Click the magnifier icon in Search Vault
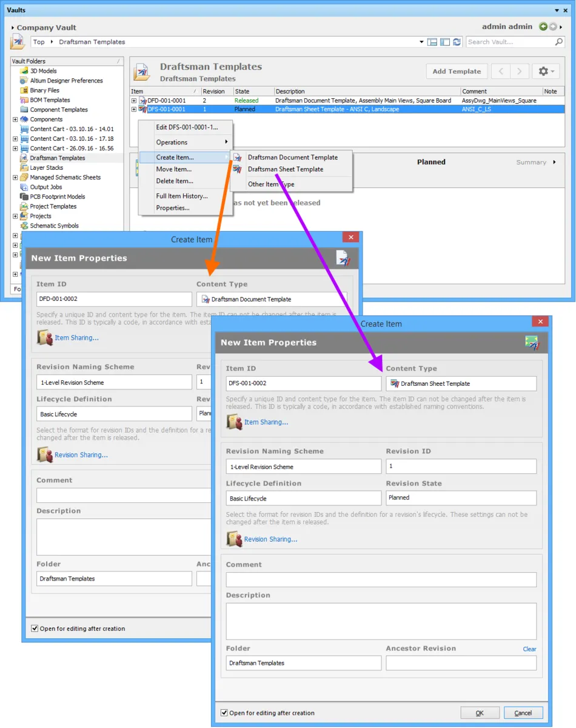This screenshot has height=728, width=576. (559, 42)
